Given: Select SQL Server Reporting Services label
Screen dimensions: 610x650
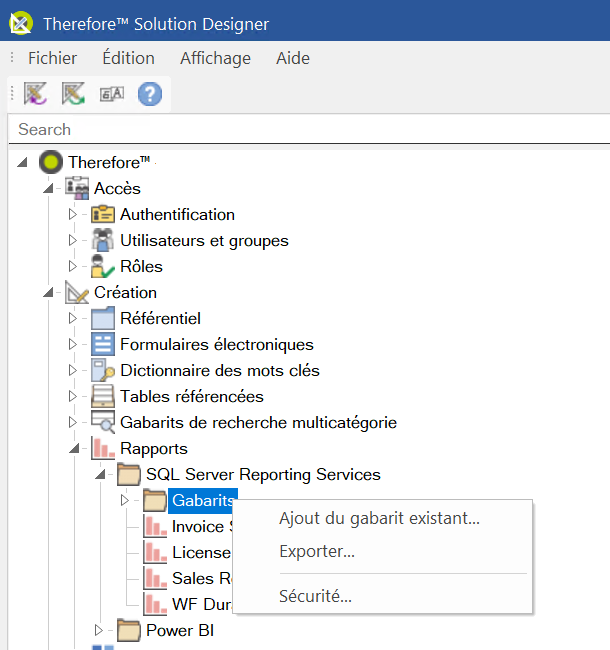Looking at the screenshot, I should (x=263, y=475).
